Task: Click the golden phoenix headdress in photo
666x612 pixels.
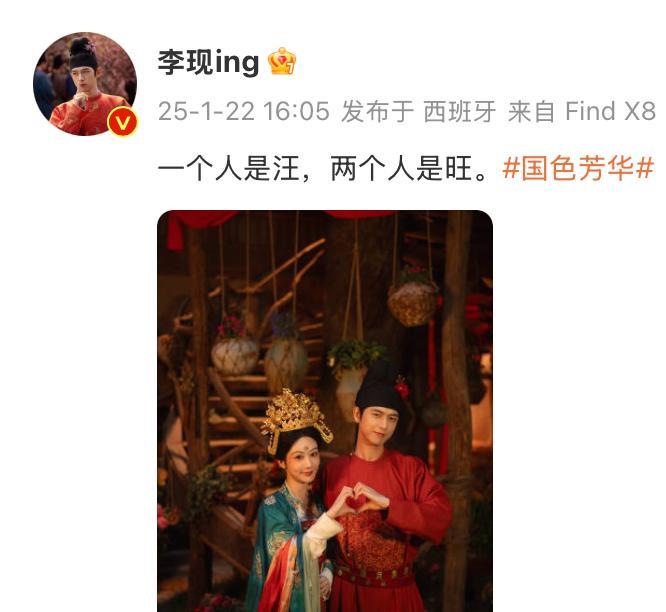Action: (296, 416)
